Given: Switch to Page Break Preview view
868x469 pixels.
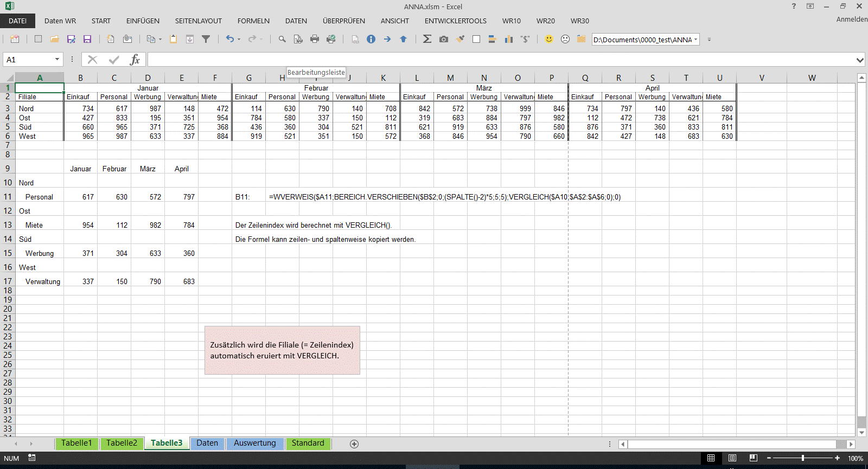Looking at the screenshot, I should click(x=753, y=458).
